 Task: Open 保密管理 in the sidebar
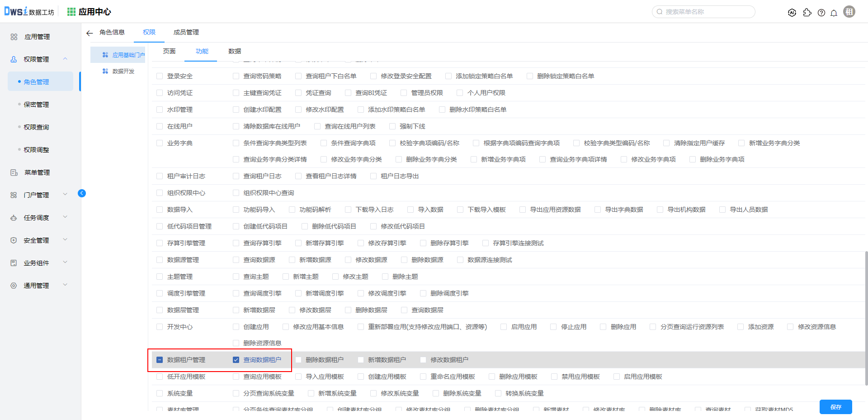pyautogui.click(x=36, y=105)
